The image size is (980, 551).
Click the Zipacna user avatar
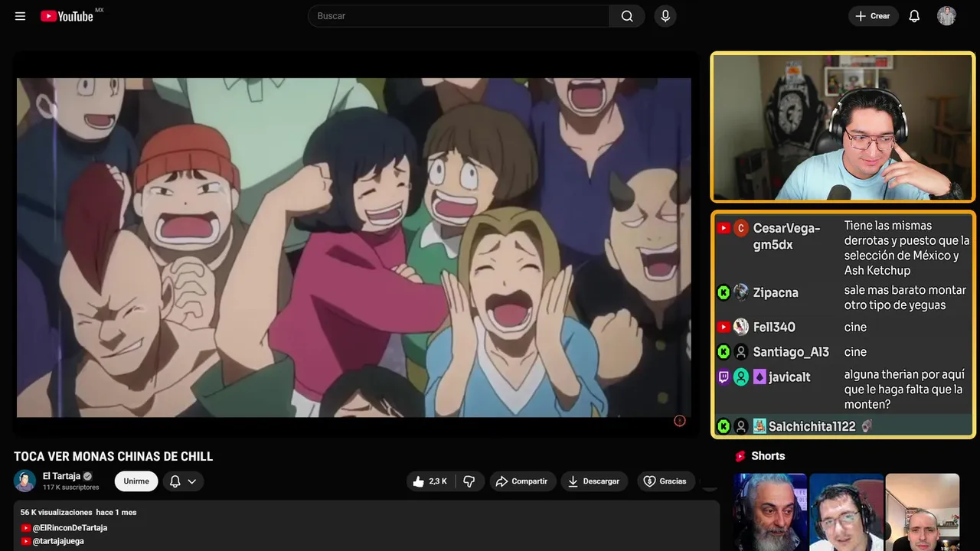tap(741, 292)
